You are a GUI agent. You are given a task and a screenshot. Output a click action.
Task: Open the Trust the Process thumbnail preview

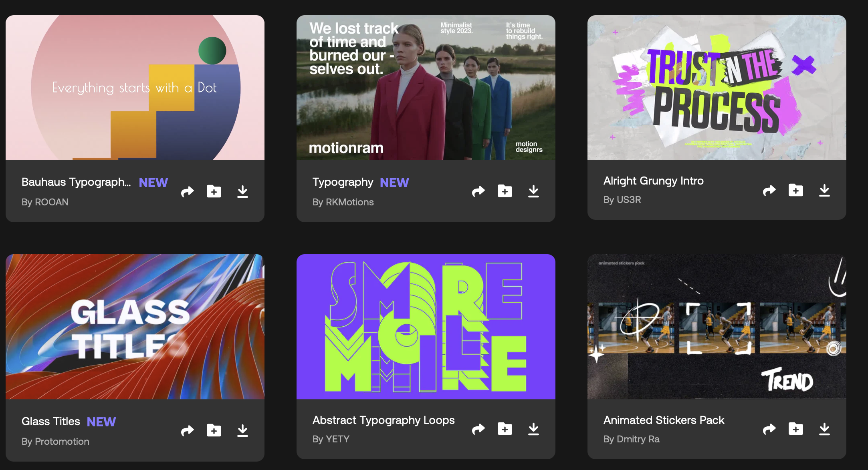click(x=717, y=87)
